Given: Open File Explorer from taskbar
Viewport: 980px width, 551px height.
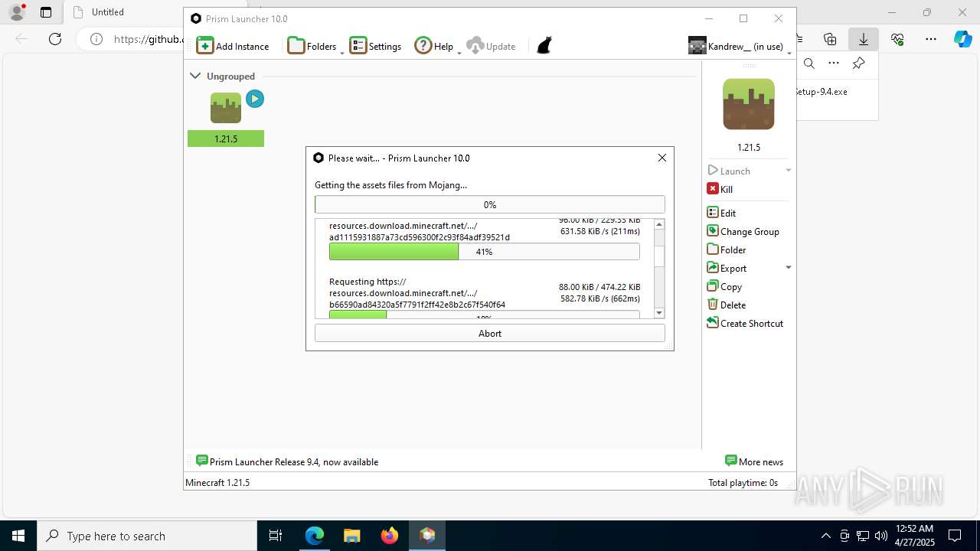Looking at the screenshot, I should [351, 536].
